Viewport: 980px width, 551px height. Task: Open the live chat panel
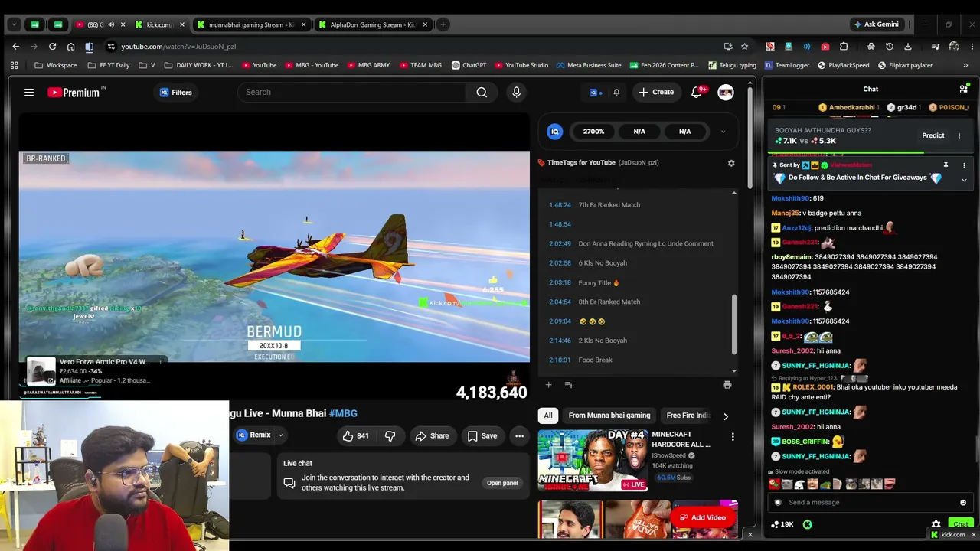tap(502, 483)
